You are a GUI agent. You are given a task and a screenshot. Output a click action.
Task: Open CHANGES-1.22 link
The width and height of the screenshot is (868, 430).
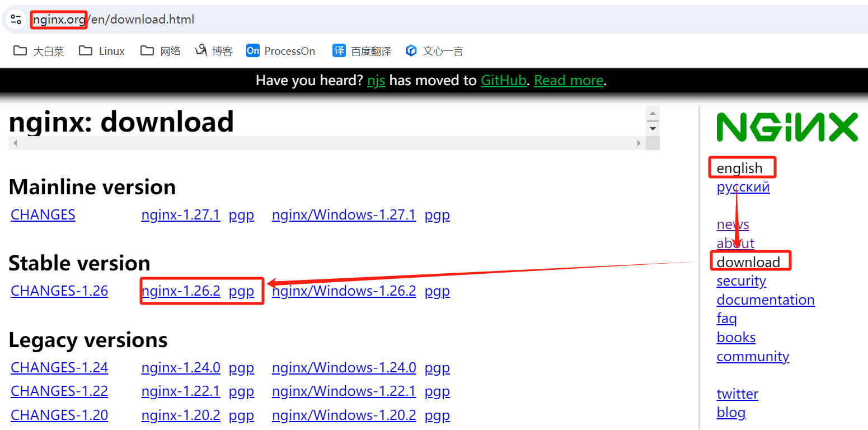point(59,391)
